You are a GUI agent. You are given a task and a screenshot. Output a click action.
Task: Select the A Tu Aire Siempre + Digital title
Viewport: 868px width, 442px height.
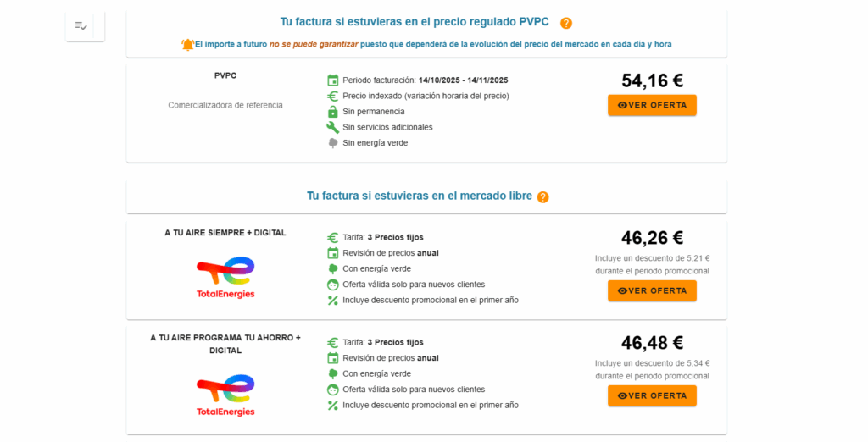pos(225,233)
